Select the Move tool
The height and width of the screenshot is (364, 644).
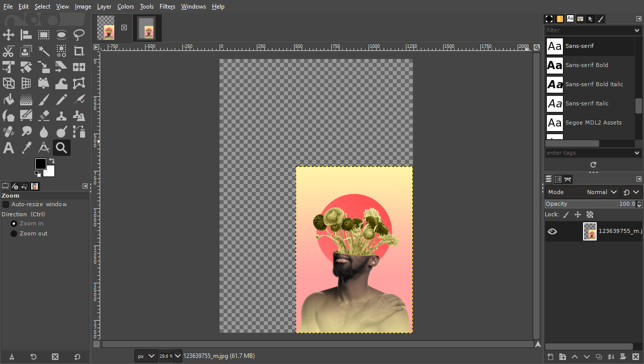9,35
